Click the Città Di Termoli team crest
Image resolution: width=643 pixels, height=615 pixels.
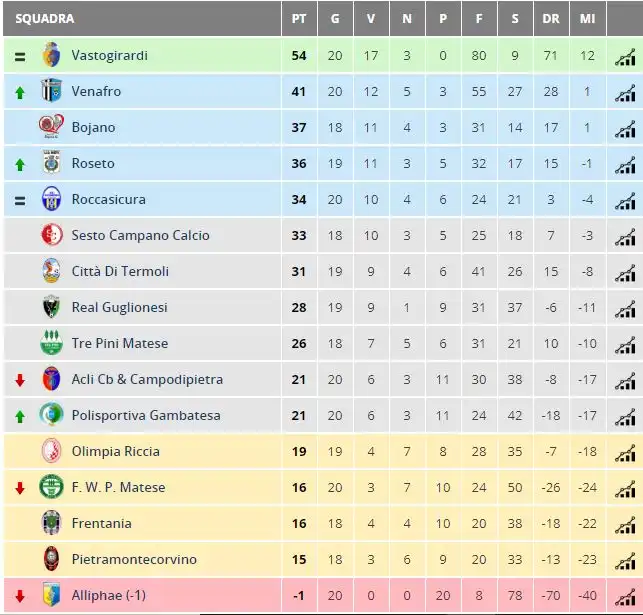coord(51,271)
